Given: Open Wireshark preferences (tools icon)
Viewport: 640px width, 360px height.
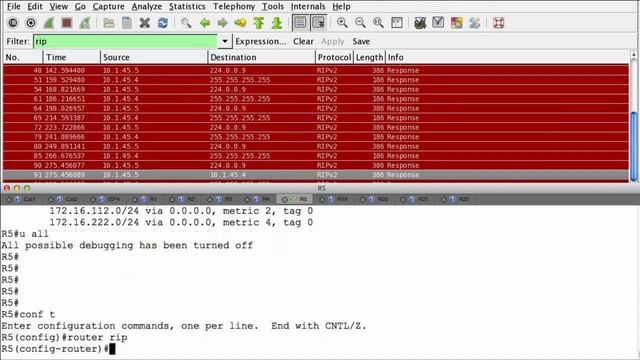Looking at the screenshot, I should [474, 23].
